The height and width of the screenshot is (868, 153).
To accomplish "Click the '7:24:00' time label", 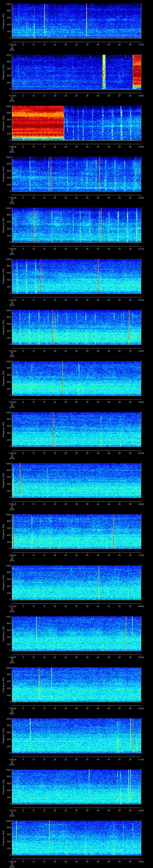I will coord(12,453).
